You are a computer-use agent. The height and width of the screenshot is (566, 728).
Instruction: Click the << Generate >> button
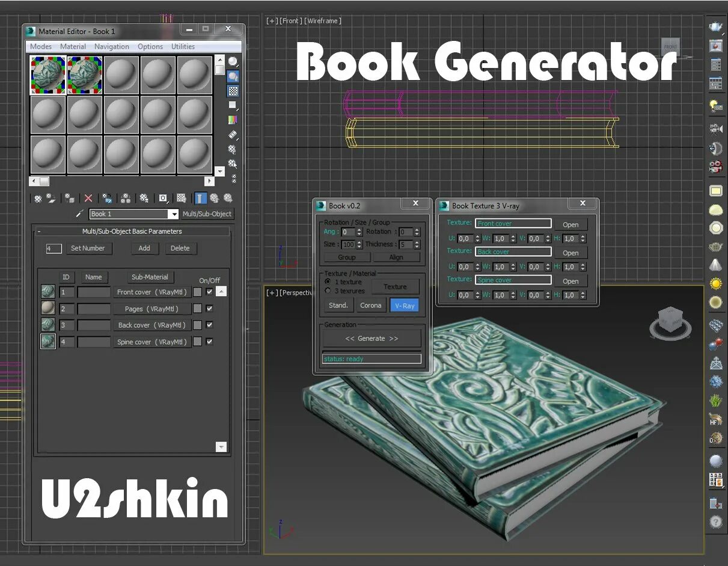[x=372, y=339]
